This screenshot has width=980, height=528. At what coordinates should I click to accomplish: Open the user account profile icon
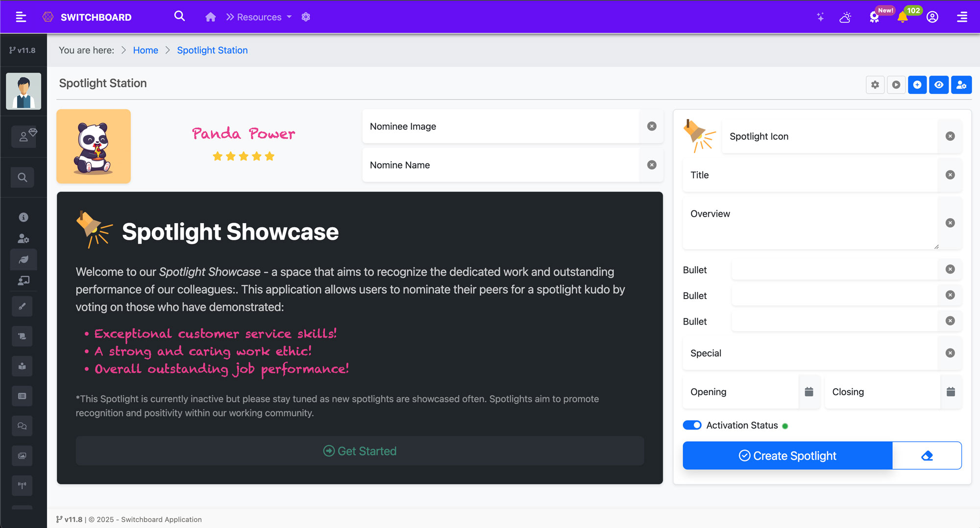click(x=932, y=17)
